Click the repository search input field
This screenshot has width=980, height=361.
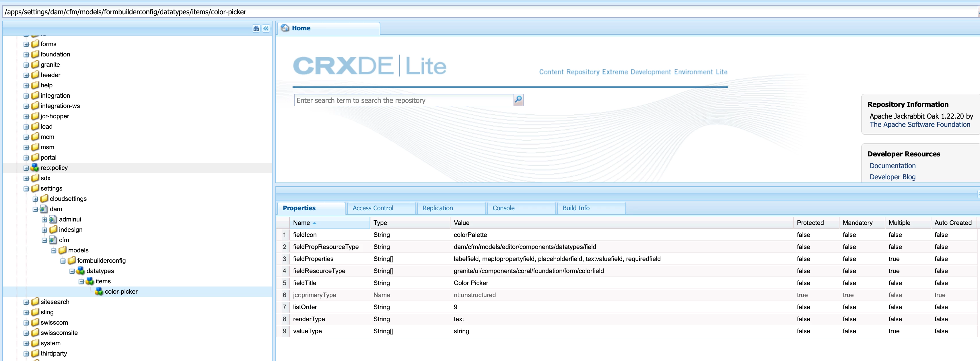click(403, 100)
